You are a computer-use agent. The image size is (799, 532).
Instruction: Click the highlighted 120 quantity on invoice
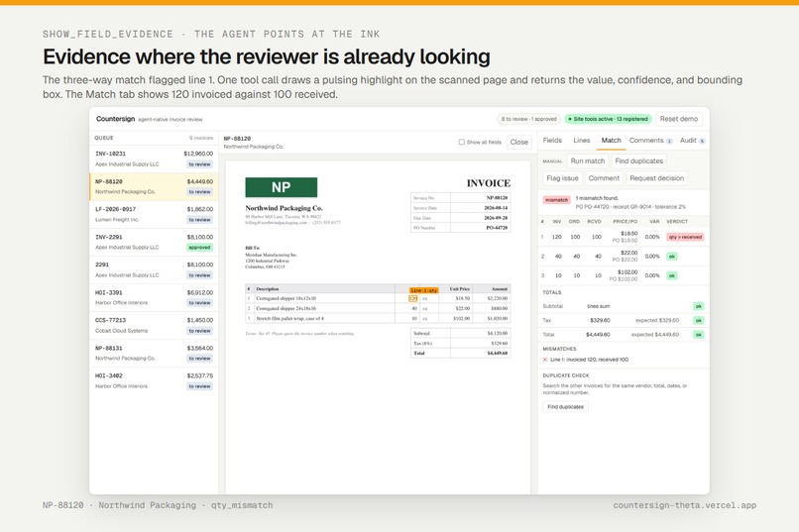tap(412, 298)
